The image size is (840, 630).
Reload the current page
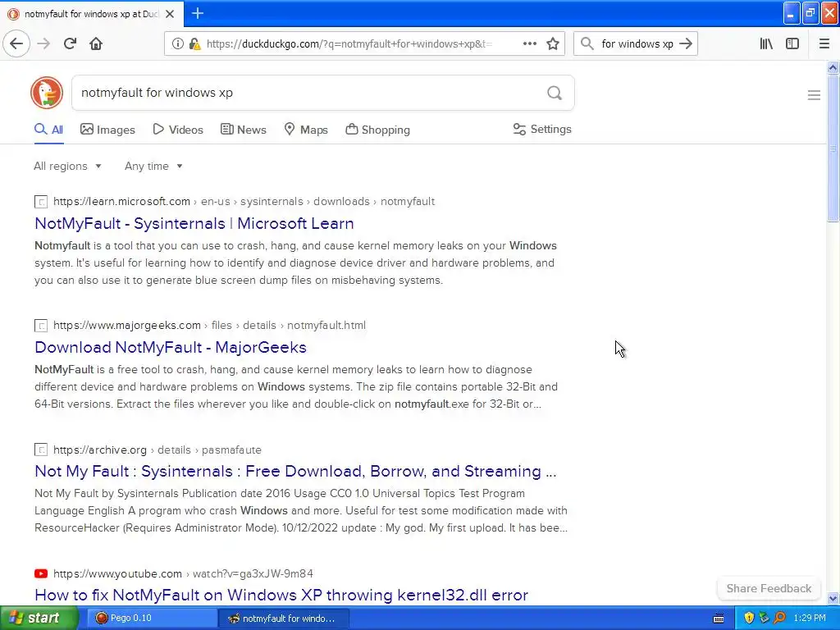[x=70, y=43]
